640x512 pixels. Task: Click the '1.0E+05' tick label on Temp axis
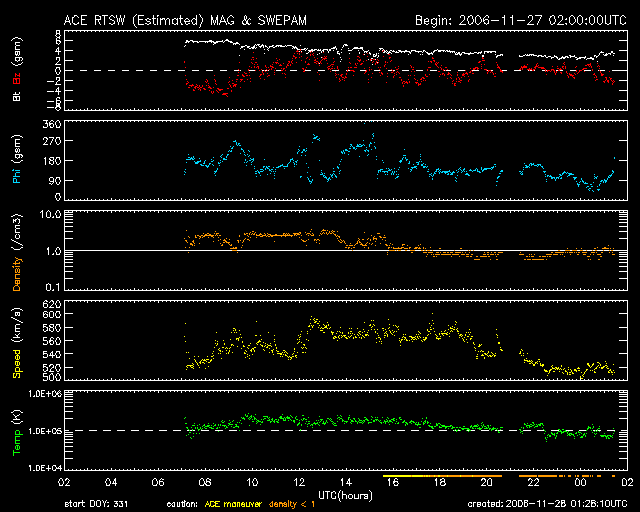click(45, 431)
